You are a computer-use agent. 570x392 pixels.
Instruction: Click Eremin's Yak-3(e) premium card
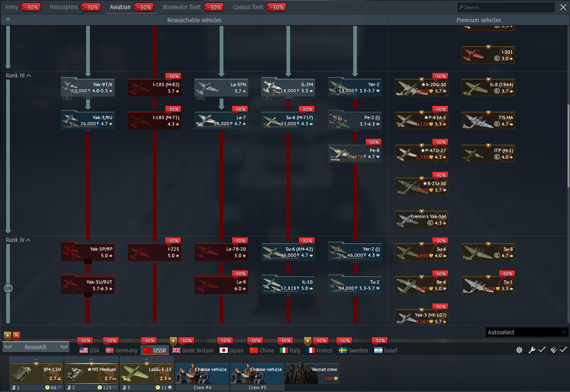click(421, 219)
